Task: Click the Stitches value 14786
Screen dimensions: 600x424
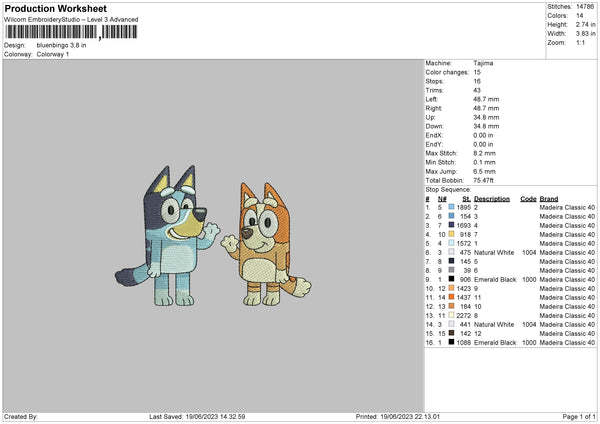Action: (x=585, y=7)
